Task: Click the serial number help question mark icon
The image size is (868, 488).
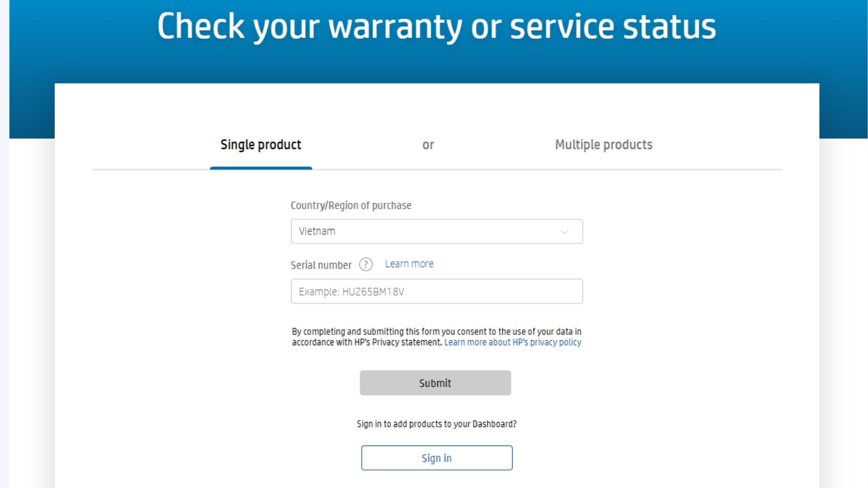Action: 366,264
